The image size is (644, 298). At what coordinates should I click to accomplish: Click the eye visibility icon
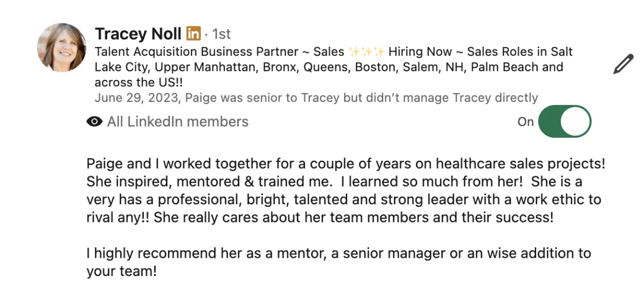click(x=94, y=122)
